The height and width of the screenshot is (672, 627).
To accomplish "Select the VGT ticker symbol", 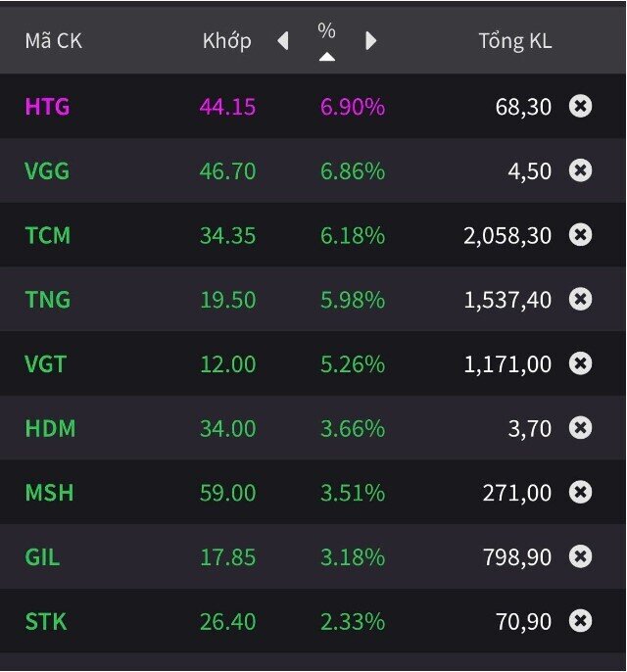I will [x=45, y=364].
